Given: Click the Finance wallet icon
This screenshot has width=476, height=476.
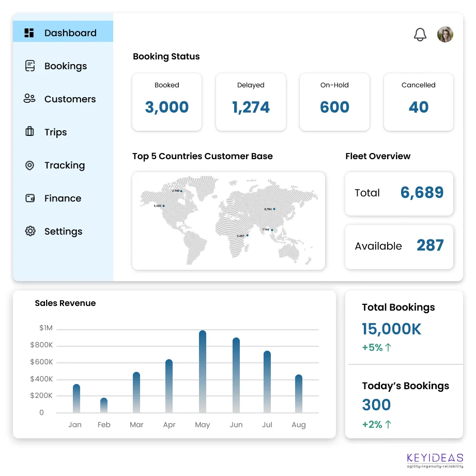Looking at the screenshot, I should [x=30, y=198].
